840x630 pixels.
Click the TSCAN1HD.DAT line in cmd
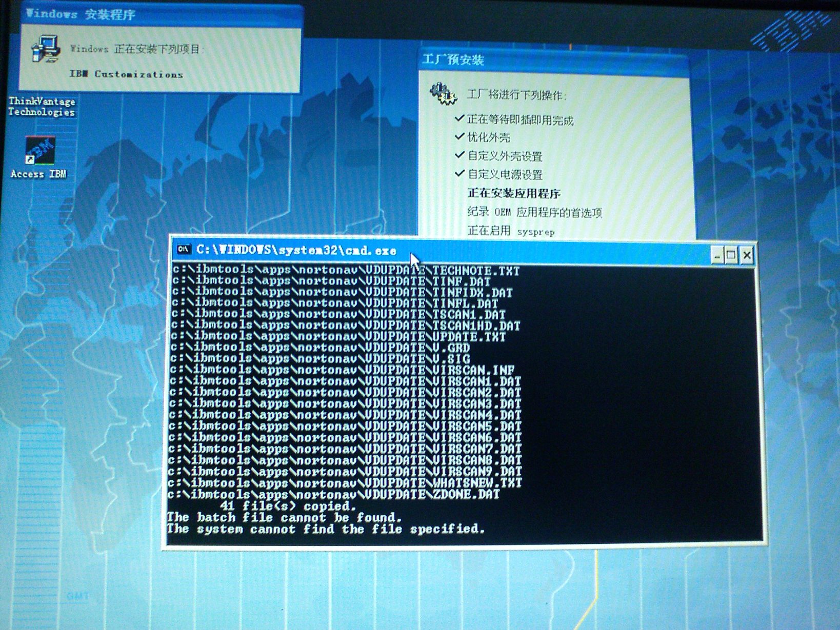(346, 326)
